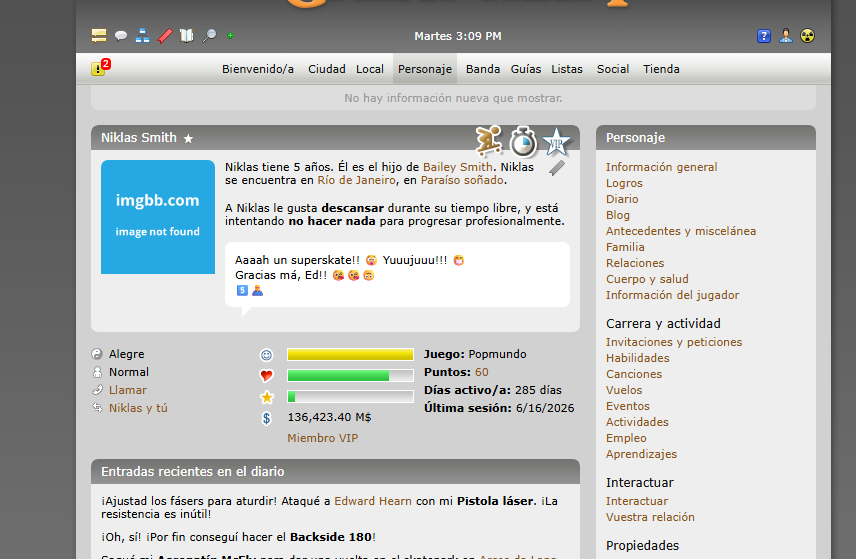Click the gold star fame icon
Screen dimensions: 856x559
[266, 397]
